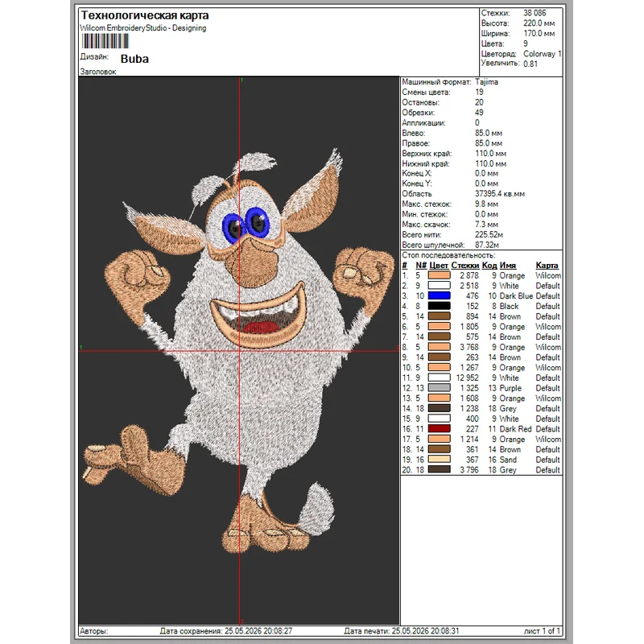Click the Orange swatch in stop 1
The height and width of the screenshot is (644, 644).
[439, 275]
